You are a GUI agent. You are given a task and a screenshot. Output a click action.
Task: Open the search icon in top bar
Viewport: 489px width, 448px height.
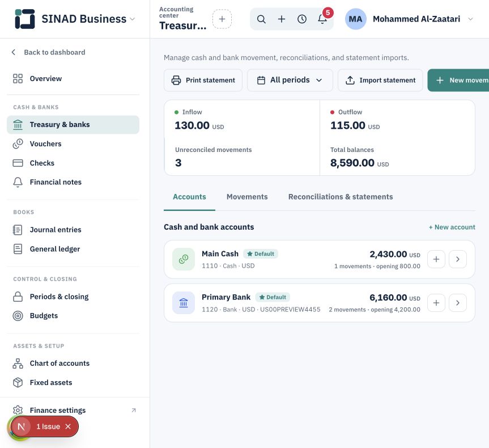coord(261,19)
